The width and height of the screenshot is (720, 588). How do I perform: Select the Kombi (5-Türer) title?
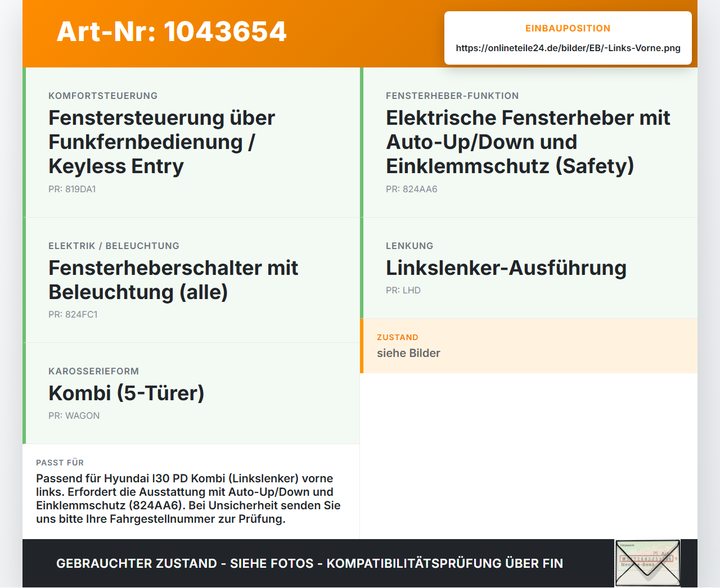127,393
